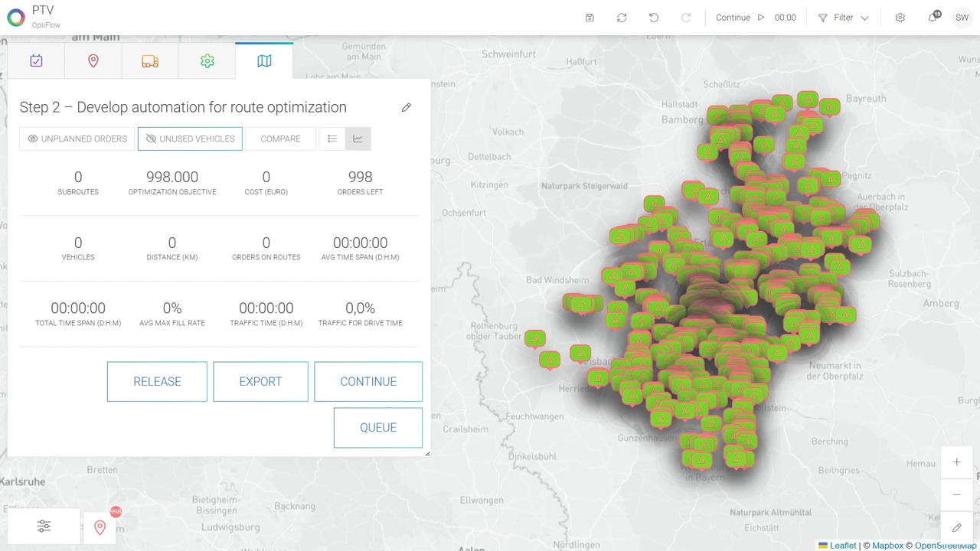This screenshot has width=980, height=551.
Task: Click the undo arrow icon
Action: tap(654, 18)
